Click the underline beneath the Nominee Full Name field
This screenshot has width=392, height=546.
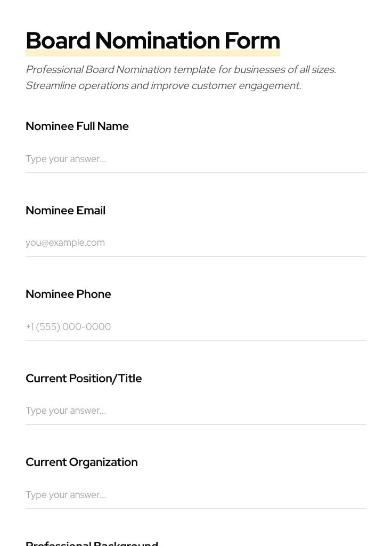[195, 173]
